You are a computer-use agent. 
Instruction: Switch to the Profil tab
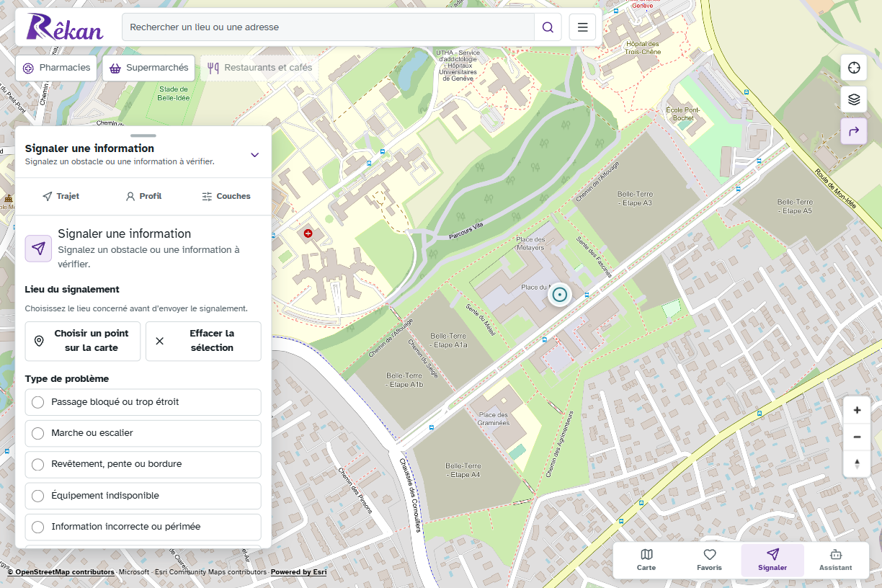pos(143,196)
